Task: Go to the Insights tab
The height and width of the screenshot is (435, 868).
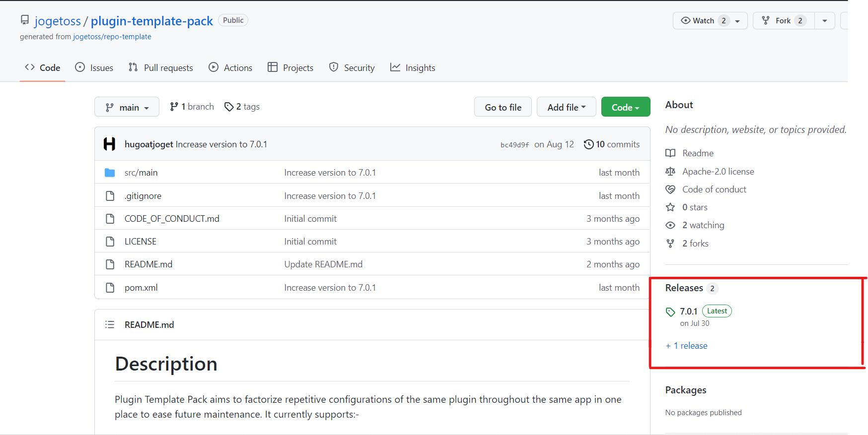Action: point(413,68)
